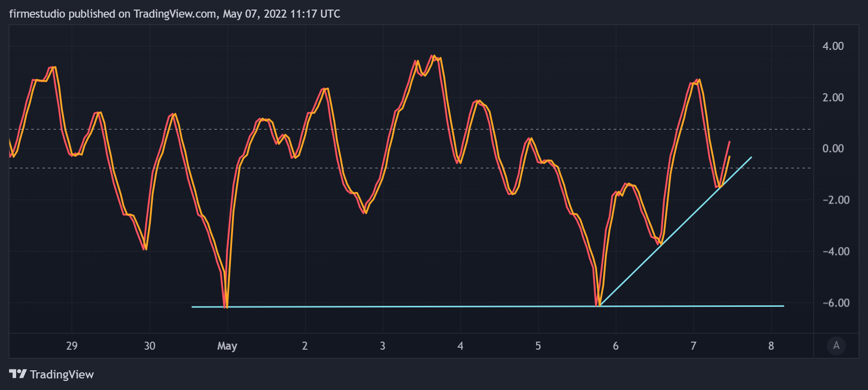Click the TradingView logo
868x390 pixels.
(x=51, y=374)
